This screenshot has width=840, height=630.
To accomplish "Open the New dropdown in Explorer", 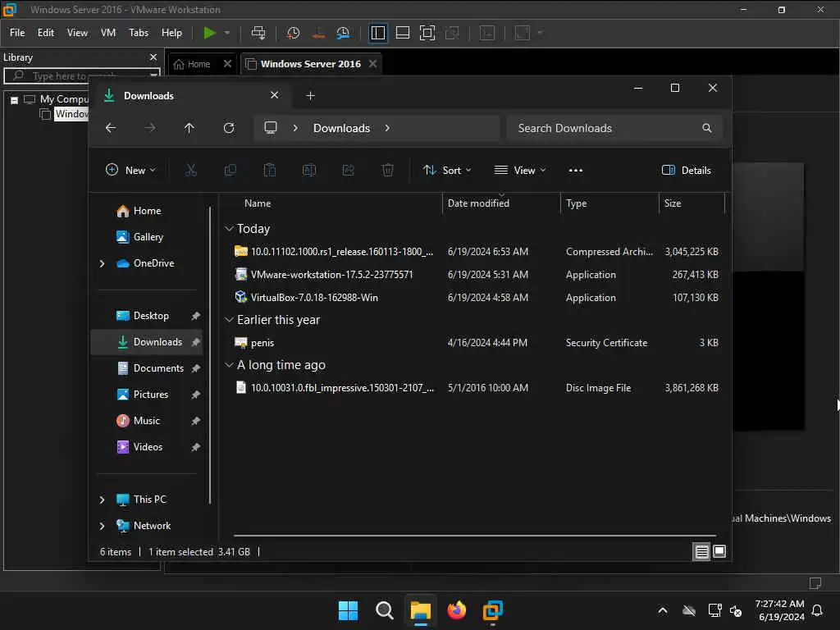I will pyautogui.click(x=130, y=171).
